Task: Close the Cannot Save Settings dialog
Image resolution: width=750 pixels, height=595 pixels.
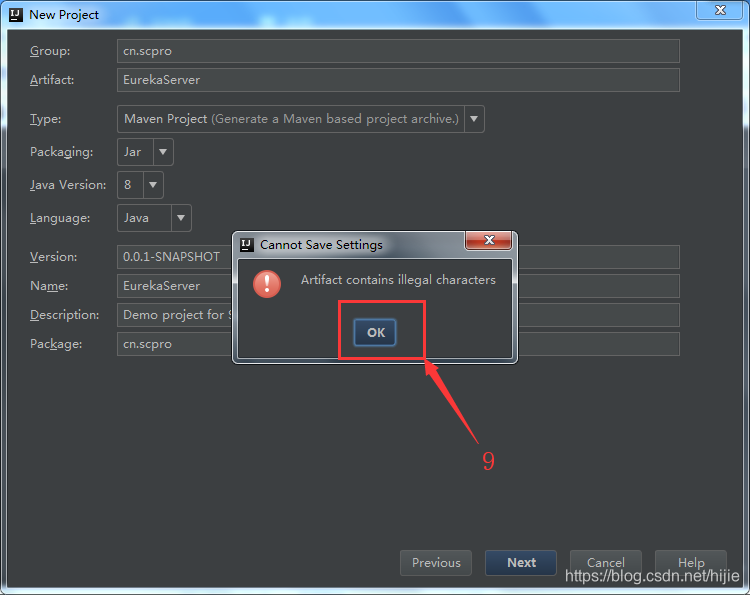Action: (489, 240)
